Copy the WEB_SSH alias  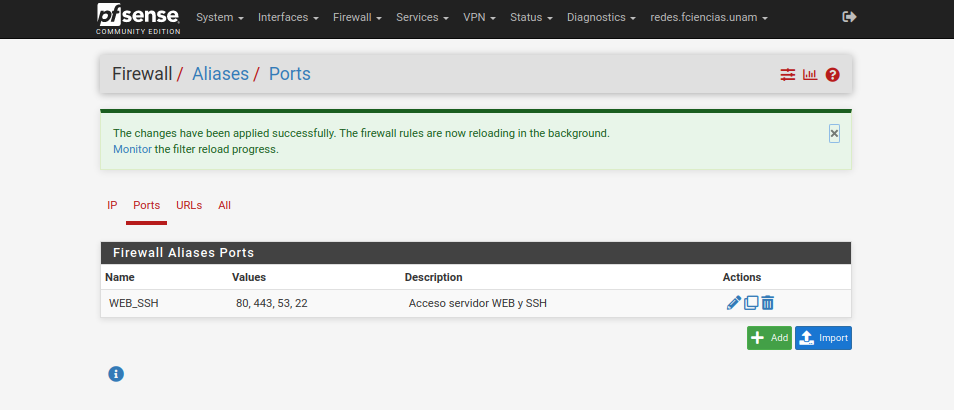tap(751, 303)
